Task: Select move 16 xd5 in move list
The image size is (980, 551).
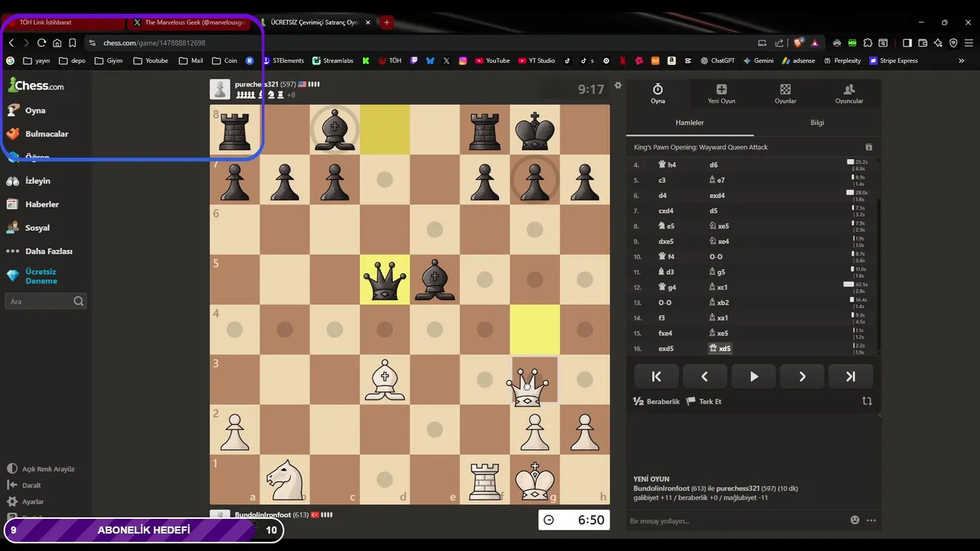Action: pyautogui.click(x=720, y=349)
